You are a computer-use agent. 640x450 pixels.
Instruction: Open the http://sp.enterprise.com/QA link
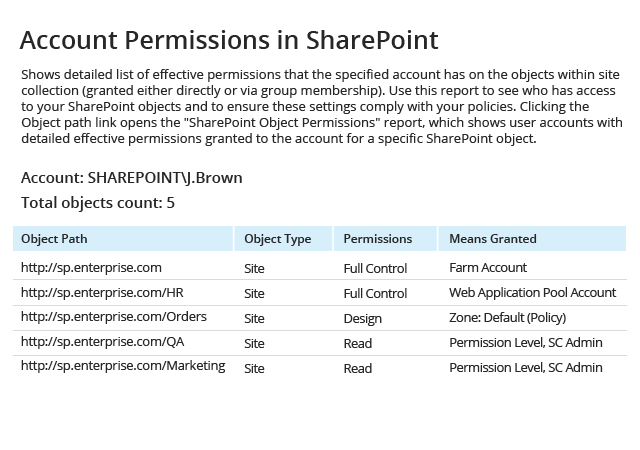point(102,342)
